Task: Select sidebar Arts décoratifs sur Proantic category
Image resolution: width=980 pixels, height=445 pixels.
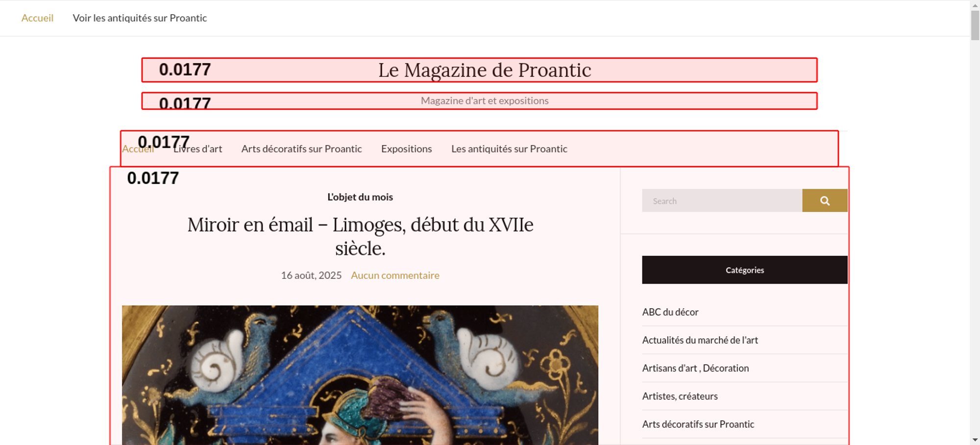Action: 698,424
